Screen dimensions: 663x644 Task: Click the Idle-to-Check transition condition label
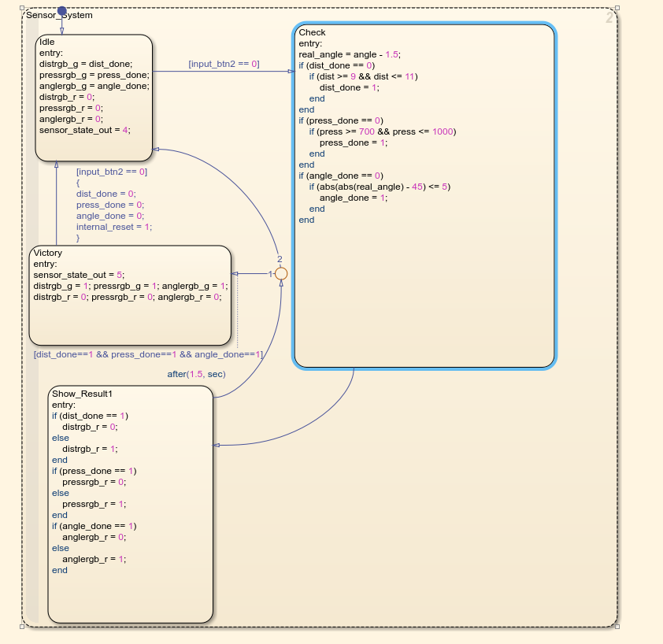224,64
